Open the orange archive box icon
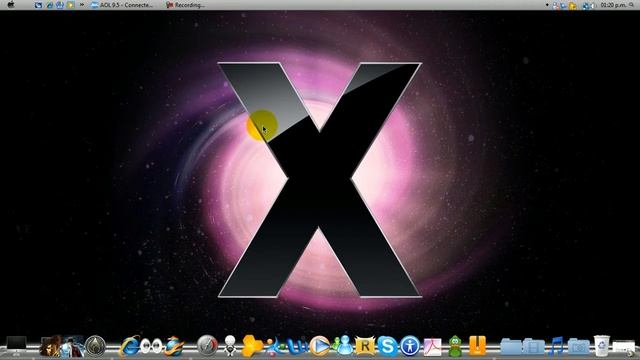 coord(477,345)
